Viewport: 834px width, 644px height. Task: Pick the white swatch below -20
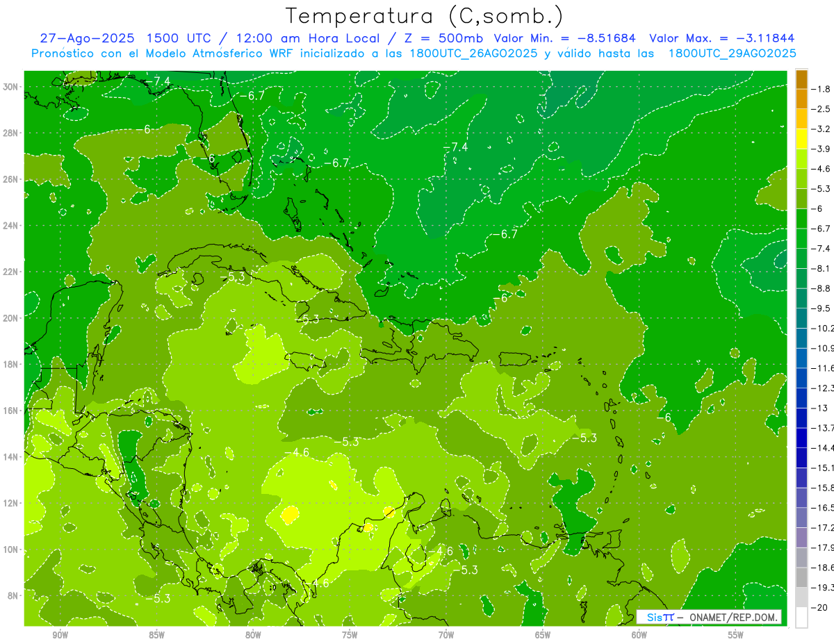click(x=801, y=618)
